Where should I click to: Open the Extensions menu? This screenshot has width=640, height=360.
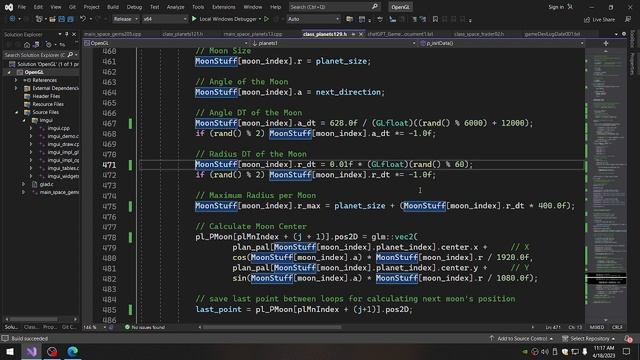[x=224, y=7]
